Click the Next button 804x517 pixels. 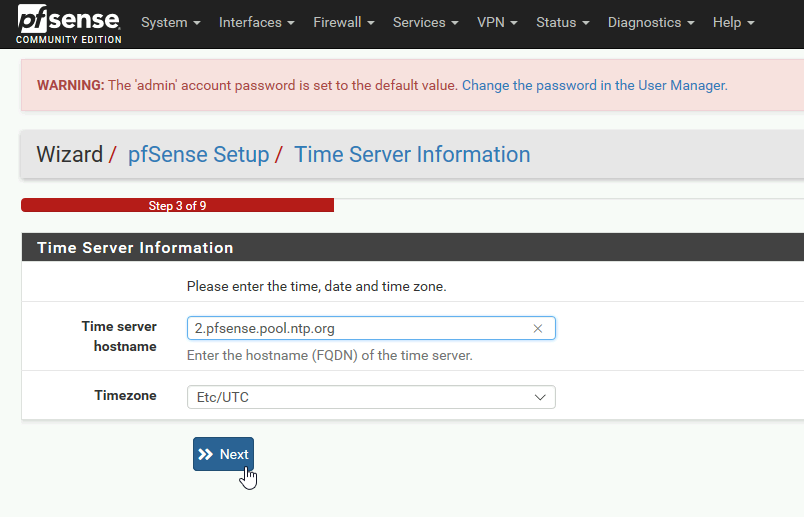[224, 454]
